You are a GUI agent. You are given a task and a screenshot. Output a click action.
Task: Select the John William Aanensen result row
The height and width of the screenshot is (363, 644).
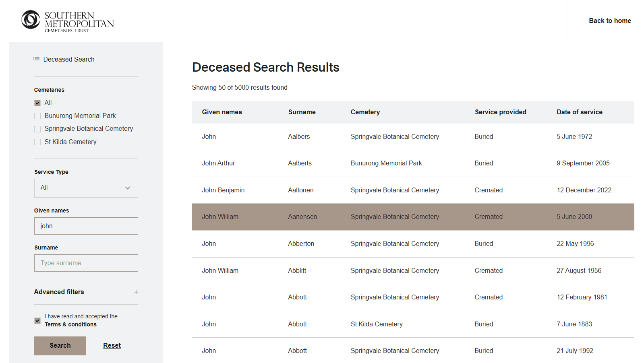413,217
